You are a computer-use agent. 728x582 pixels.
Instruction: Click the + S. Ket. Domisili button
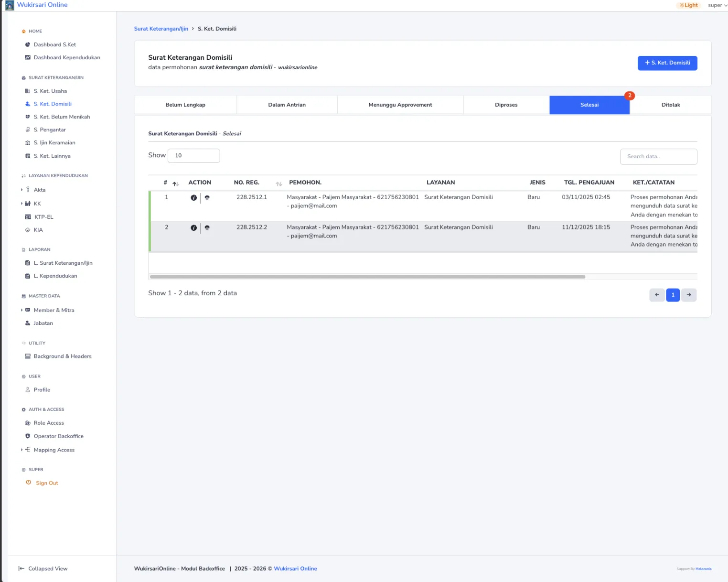coord(667,63)
